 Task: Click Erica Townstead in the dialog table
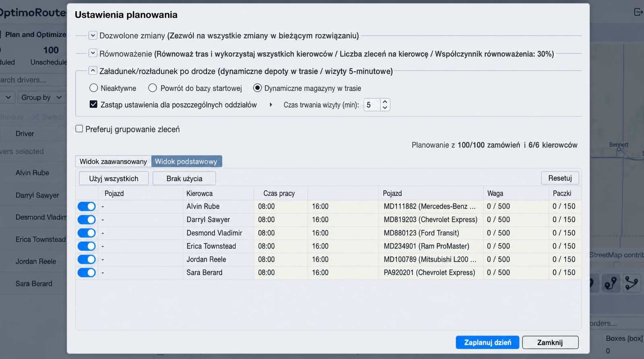[x=211, y=246]
